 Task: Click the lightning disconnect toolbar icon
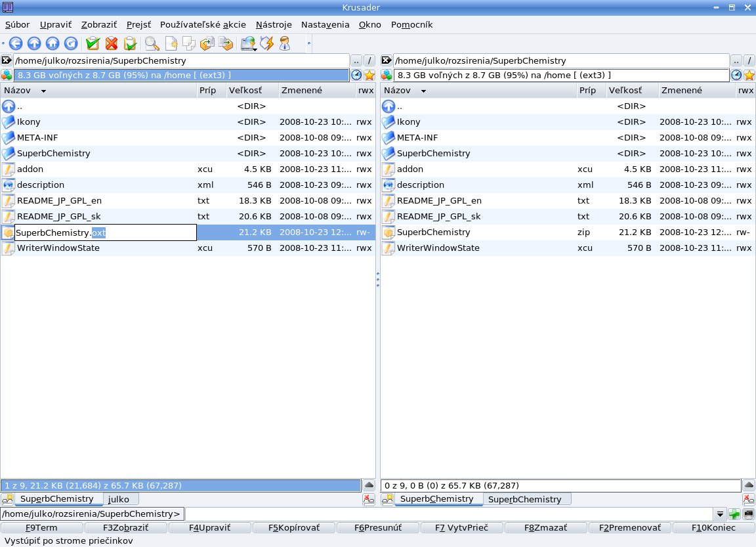[x=266, y=43]
